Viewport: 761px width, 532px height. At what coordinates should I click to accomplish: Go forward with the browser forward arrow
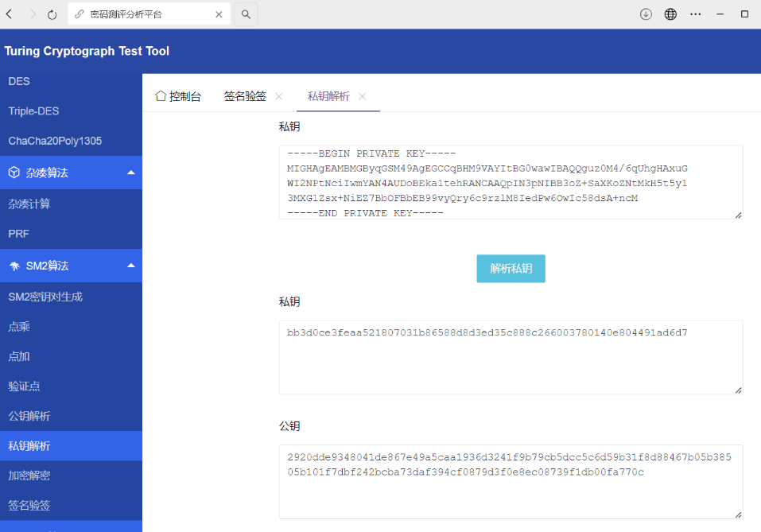pos(33,14)
